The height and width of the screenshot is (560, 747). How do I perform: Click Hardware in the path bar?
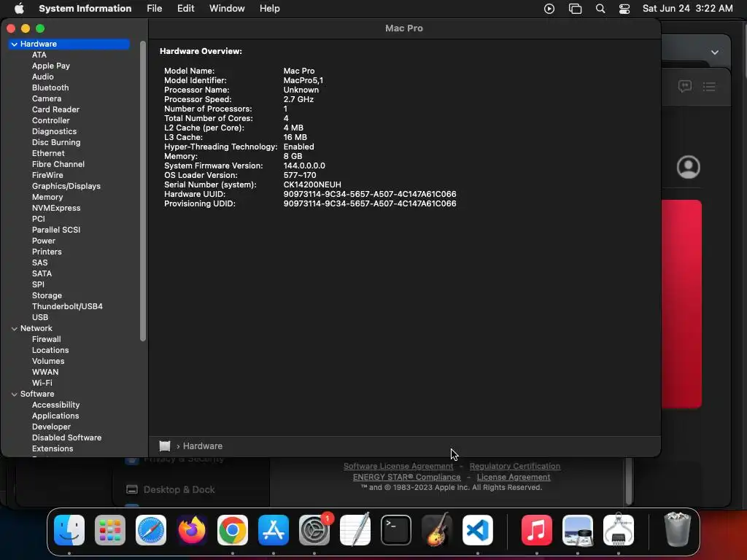tap(203, 446)
